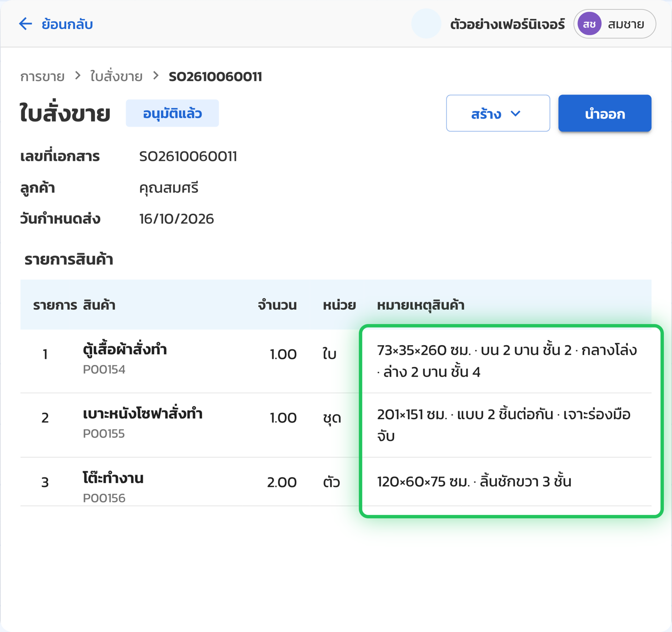Click the หมายเหตุสินค้า column header
672x632 pixels.
(x=420, y=305)
